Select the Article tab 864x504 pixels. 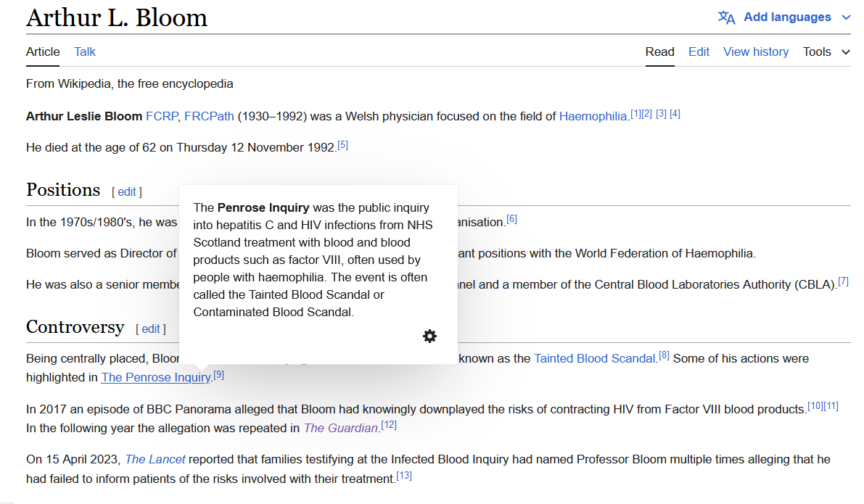42,51
